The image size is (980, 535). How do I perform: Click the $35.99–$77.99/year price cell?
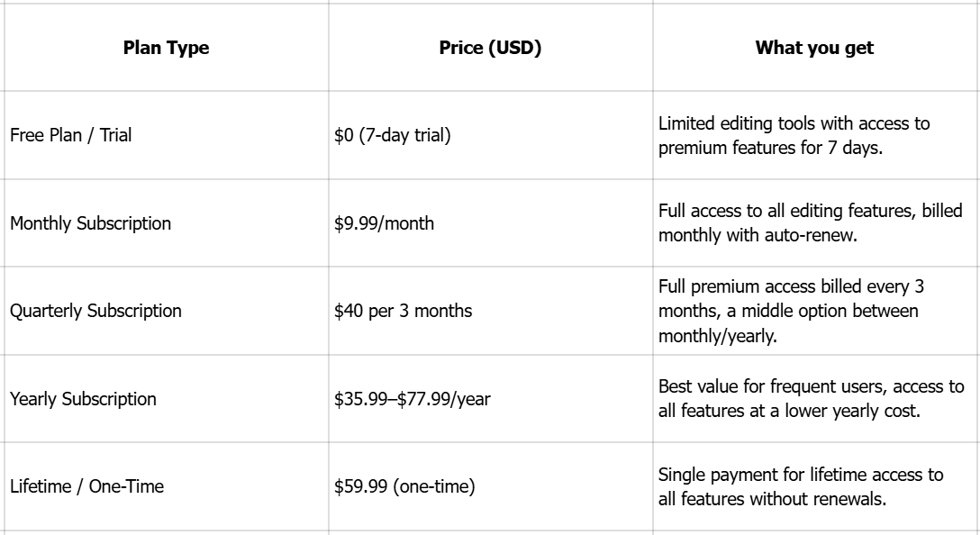412,398
